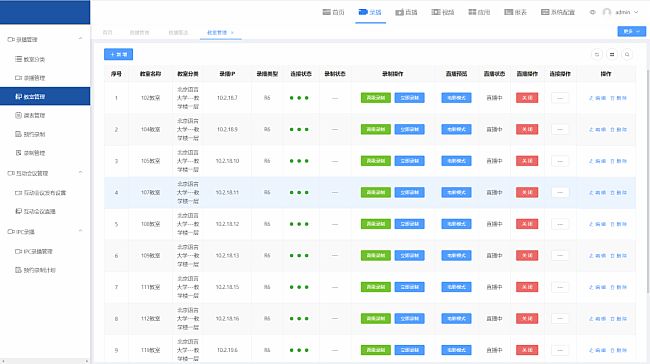Close the 教室管理 tab with its ×
The width and height of the screenshot is (650, 364).
click(232, 32)
